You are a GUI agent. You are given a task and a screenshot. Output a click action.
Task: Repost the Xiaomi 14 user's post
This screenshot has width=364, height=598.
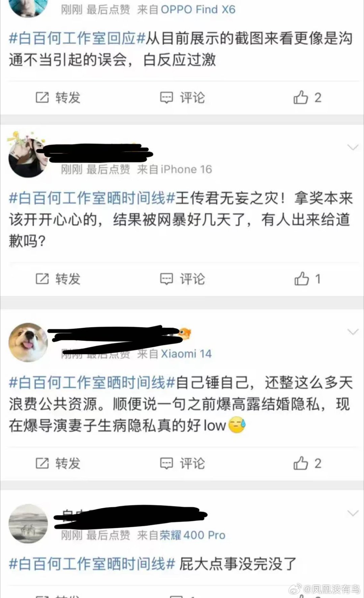58,464
